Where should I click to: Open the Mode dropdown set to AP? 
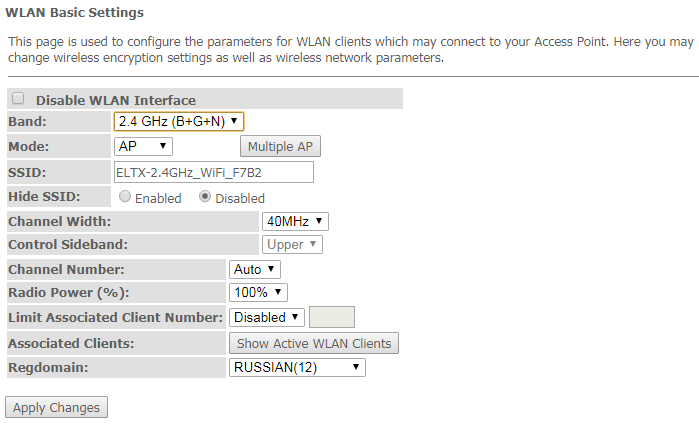(x=144, y=147)
